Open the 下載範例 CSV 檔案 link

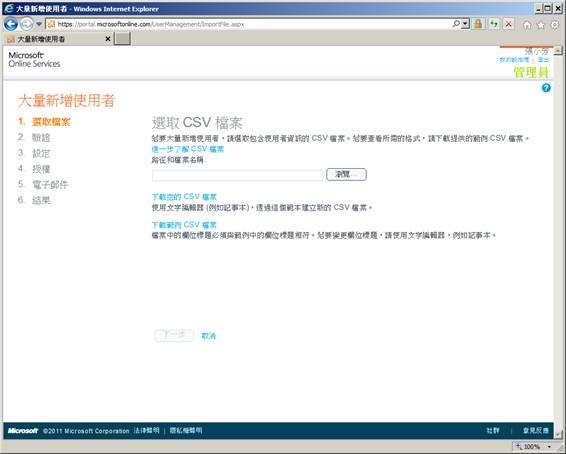(x=184, y=225)
